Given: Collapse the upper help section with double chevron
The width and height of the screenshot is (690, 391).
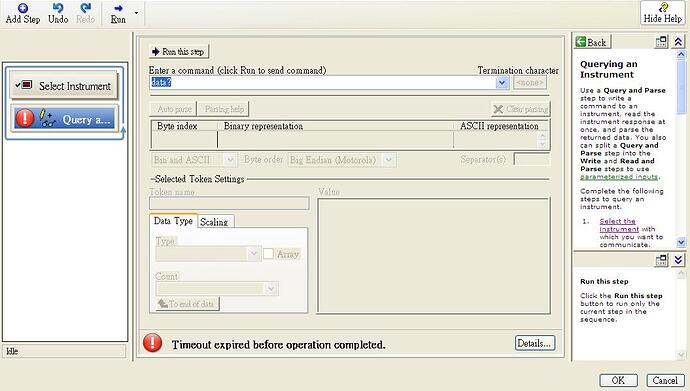Looking at the screenshot, I should (x=678, y=42).
